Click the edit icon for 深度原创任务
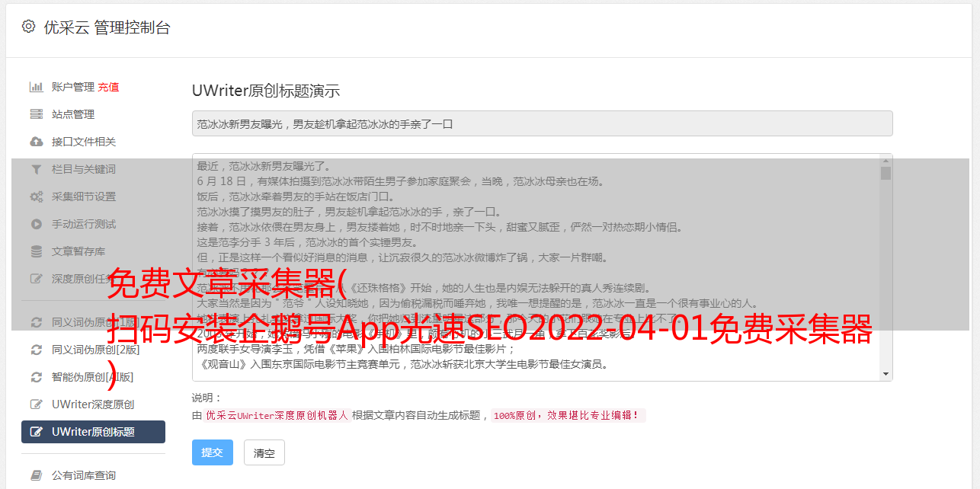 pos(36,279)
